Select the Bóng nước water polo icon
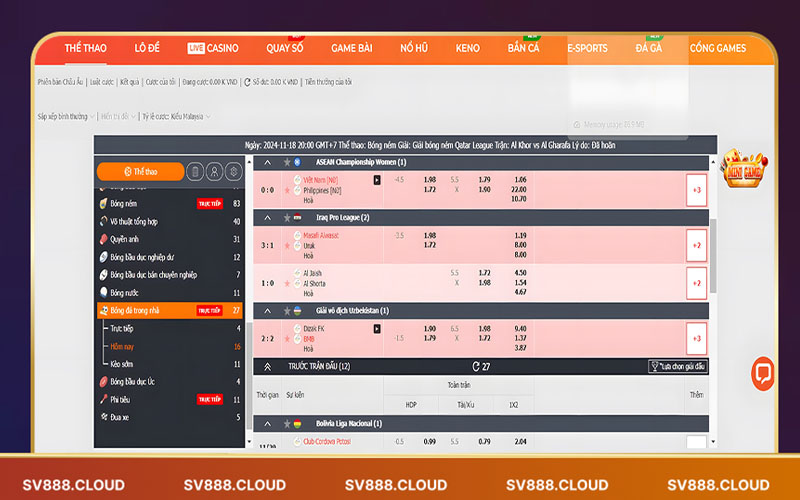Viewport: 800px width, 500px height. 104,292
